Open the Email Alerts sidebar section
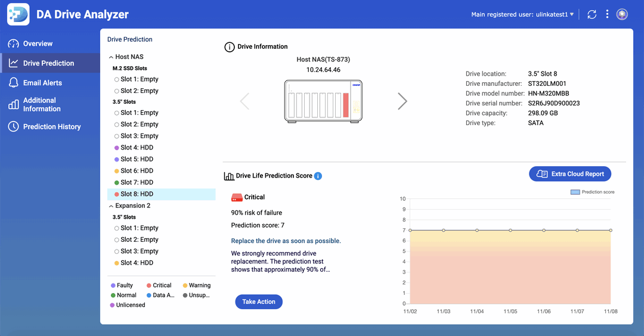Screen dimensions: 644x336 pyautogui.click(x=42, y=83)
